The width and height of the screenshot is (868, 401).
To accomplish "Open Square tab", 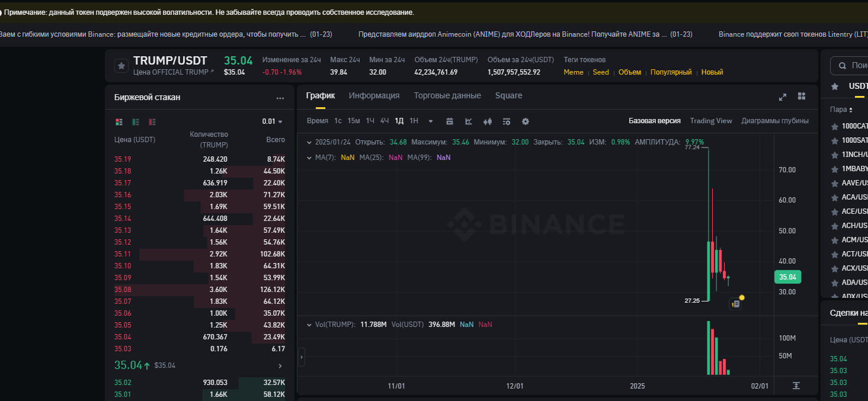I will (509, 95).
